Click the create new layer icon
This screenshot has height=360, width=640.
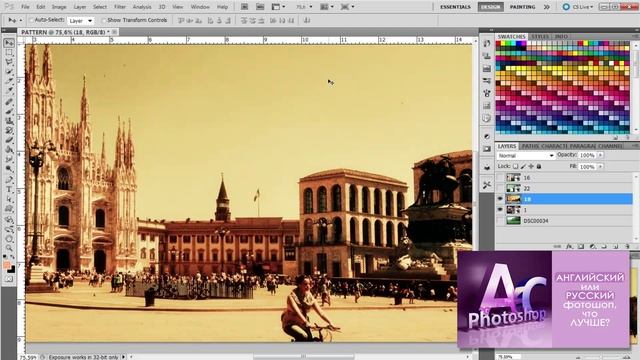(x=616, y=247)
